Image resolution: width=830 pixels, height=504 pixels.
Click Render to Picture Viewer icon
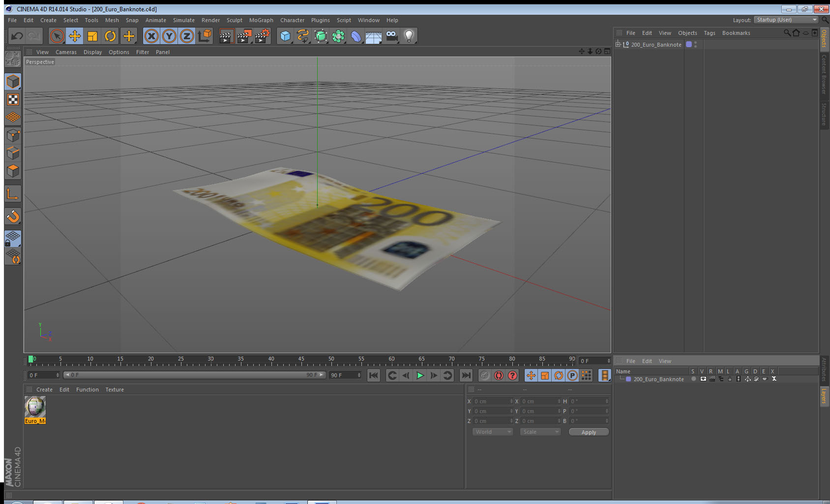click(x=244, y=36)
